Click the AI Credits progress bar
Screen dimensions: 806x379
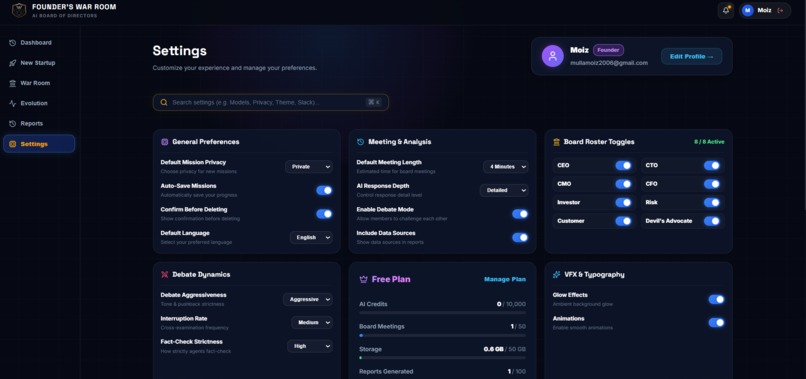pos(442,312)
